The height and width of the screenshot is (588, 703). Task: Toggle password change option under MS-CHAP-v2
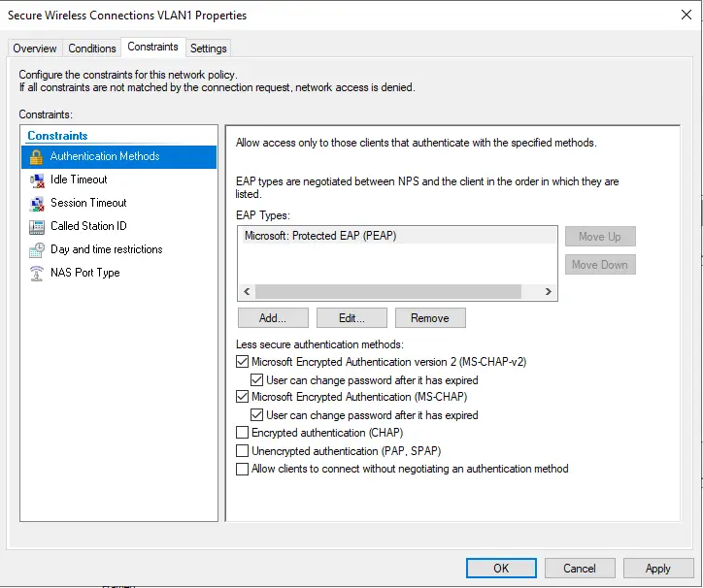coord(257,380)
